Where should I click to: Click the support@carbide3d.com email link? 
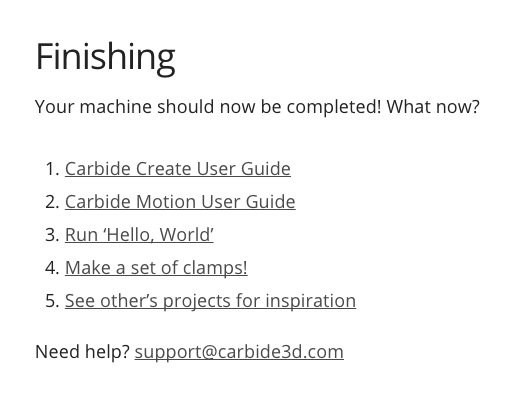pos(239,352)
